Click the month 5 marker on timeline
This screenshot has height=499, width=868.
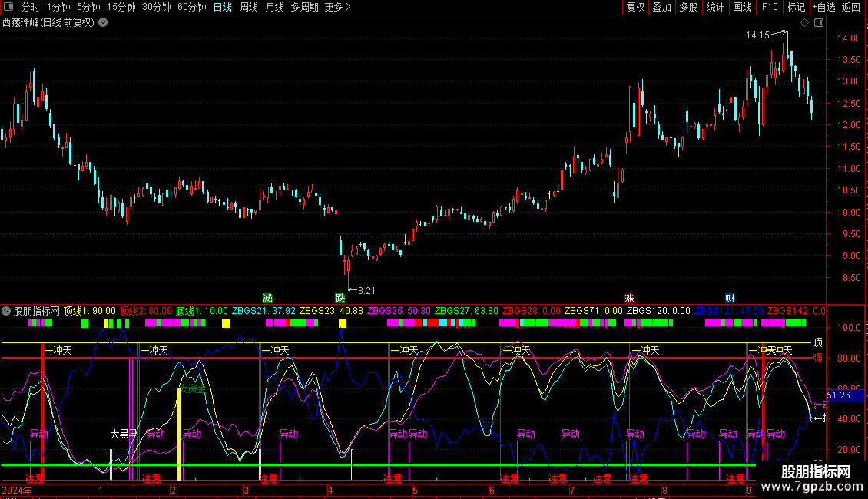pyautogui.click(x=415, y=490)
